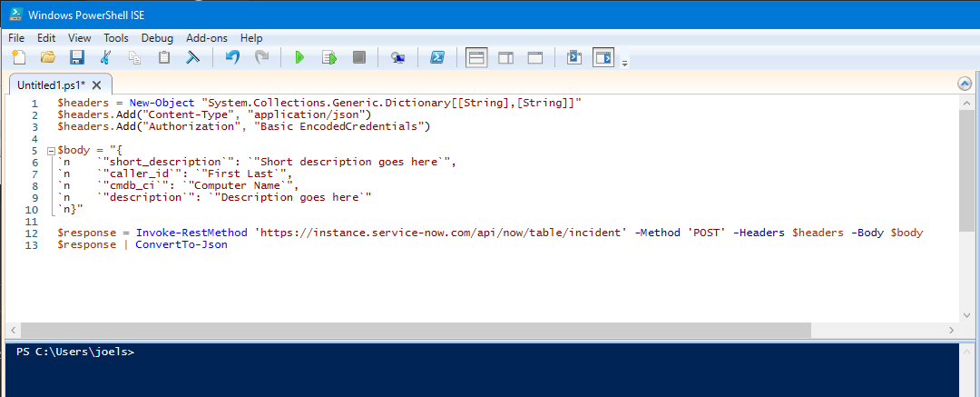The width and height of the screenshot is (980, 397).
Task: Show script pane on right layout
Action: [x=505, y=57]
